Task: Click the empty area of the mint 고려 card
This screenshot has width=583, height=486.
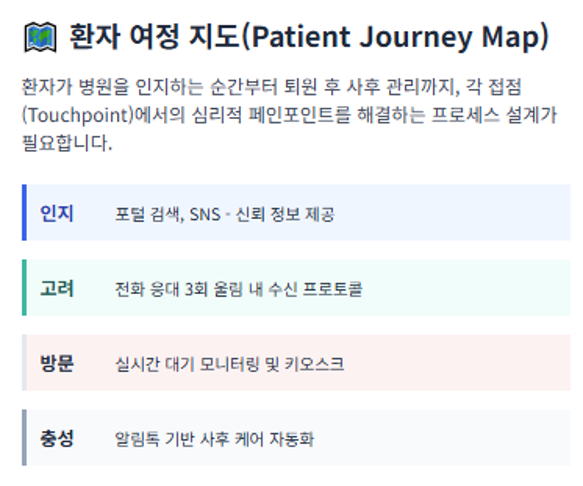Action: [x=467, y=287]
